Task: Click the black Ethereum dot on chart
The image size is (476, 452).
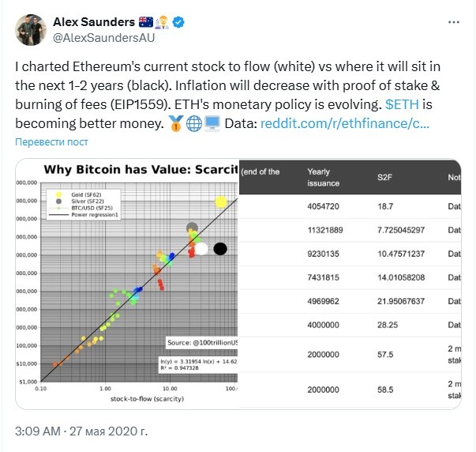Action: 220,249
